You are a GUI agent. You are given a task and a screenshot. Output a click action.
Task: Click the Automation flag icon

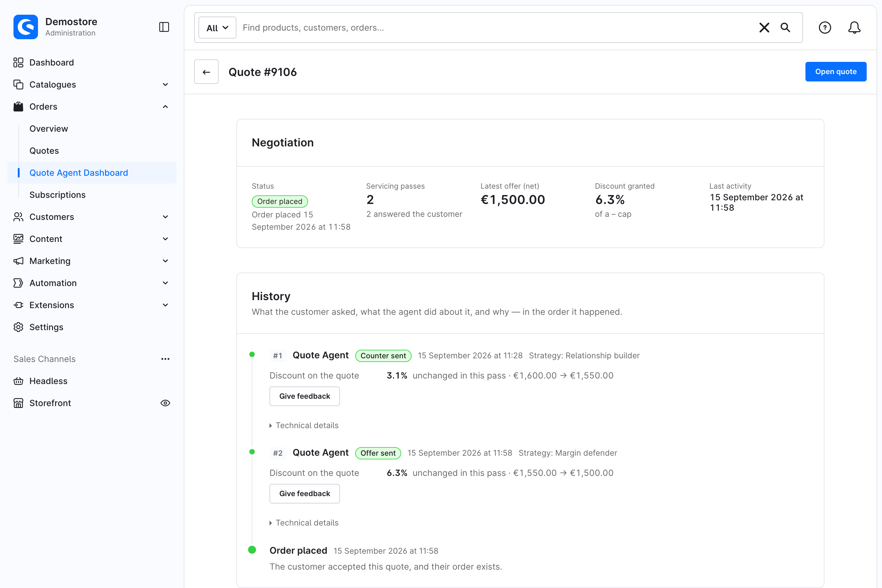click(x=18, y=283)
